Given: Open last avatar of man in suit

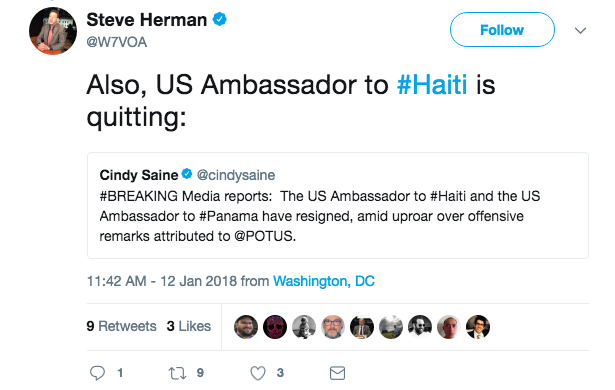Looking at the screenshot, I should 478,327.
